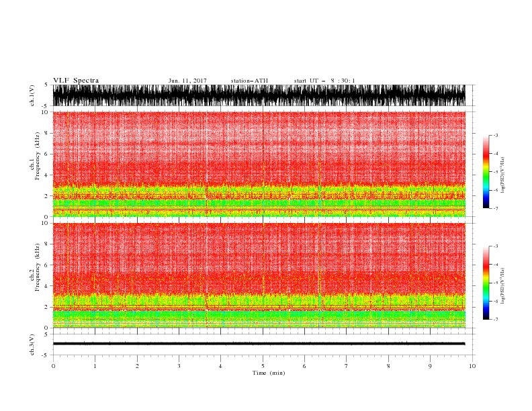Click the "-5" value on ch.1 color bar
The height and width of the screenshot is (411, 532).
pyautogui.click(x=495, y=172)
